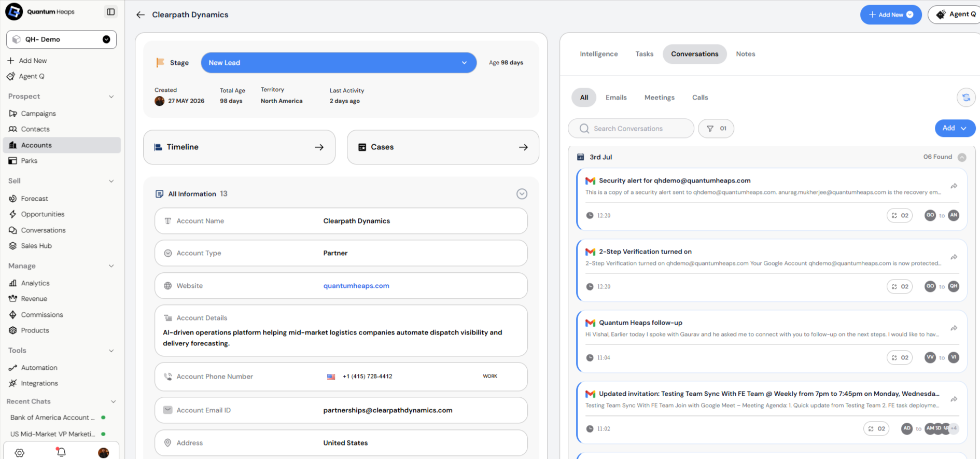Filter conversations by Calls

pyautogui.click(x=700, y=98)
